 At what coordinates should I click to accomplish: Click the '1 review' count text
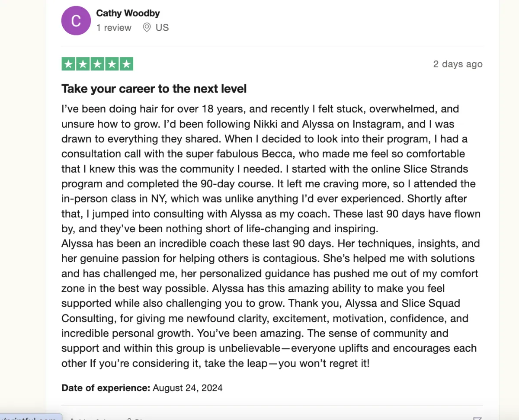click(114, 28)
